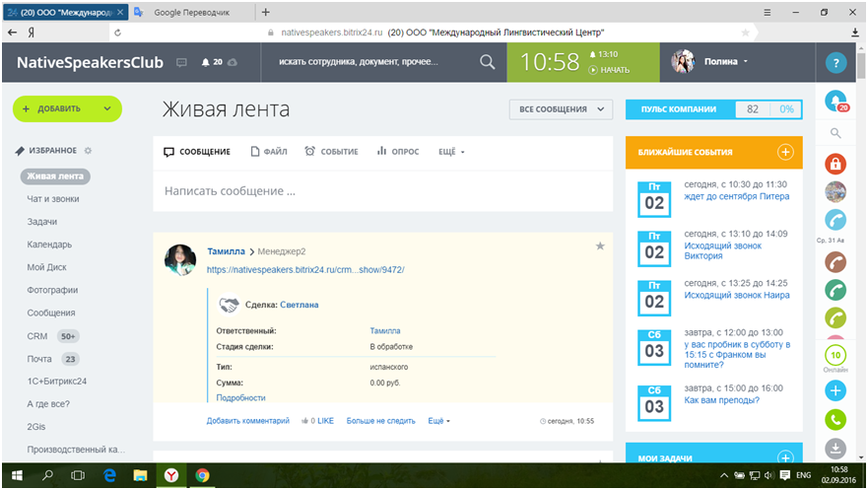Expand the Все сообщения filter dropdown

point(560,109)
